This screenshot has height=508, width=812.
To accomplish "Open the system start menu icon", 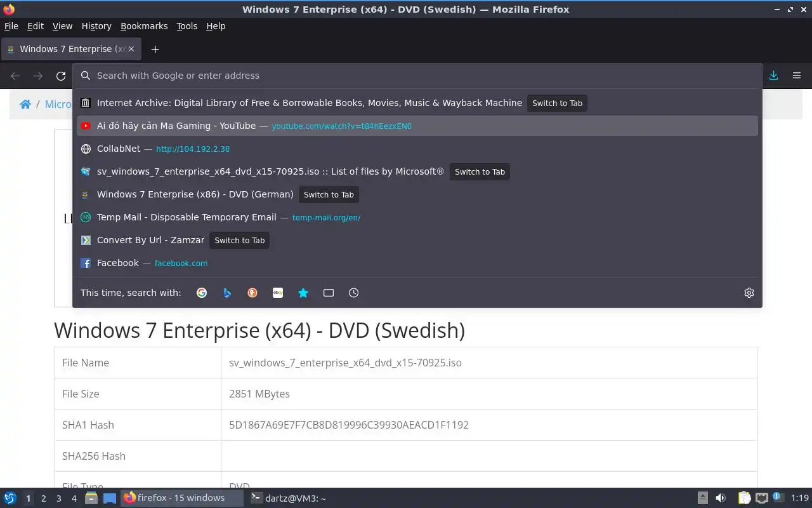I will coord(10,498).
